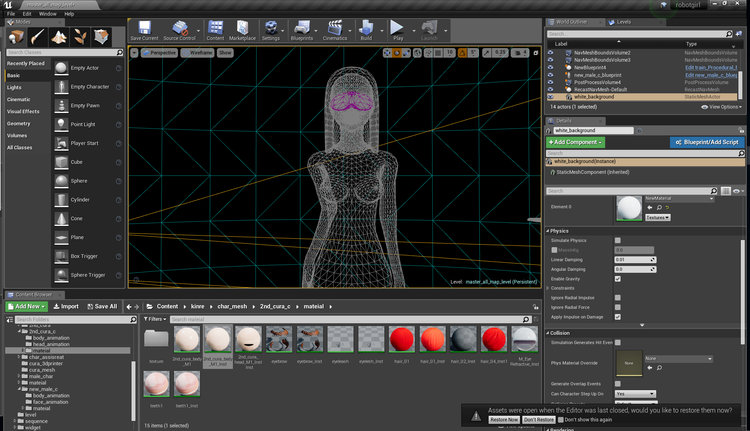Viewport: 750px width, 431px height.
Task: Open the Marketplace toolbar icon
Action: pyautogui.click(x=242, y=28)
